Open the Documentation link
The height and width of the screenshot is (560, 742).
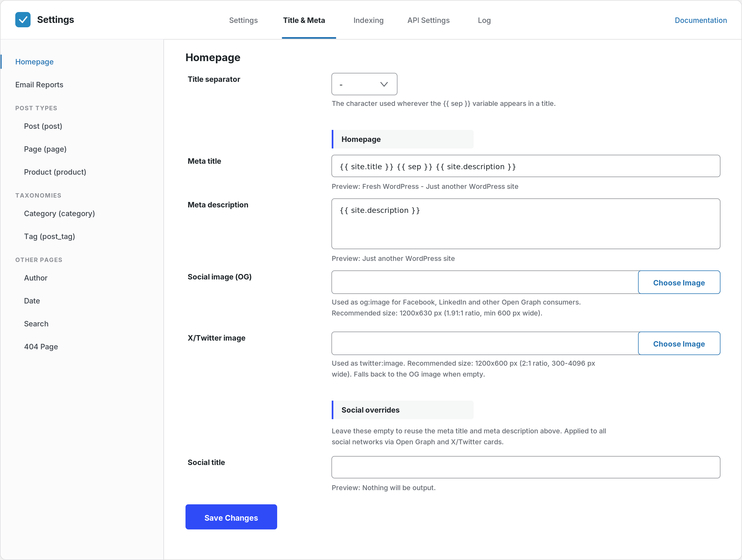(x=701, y=20)
